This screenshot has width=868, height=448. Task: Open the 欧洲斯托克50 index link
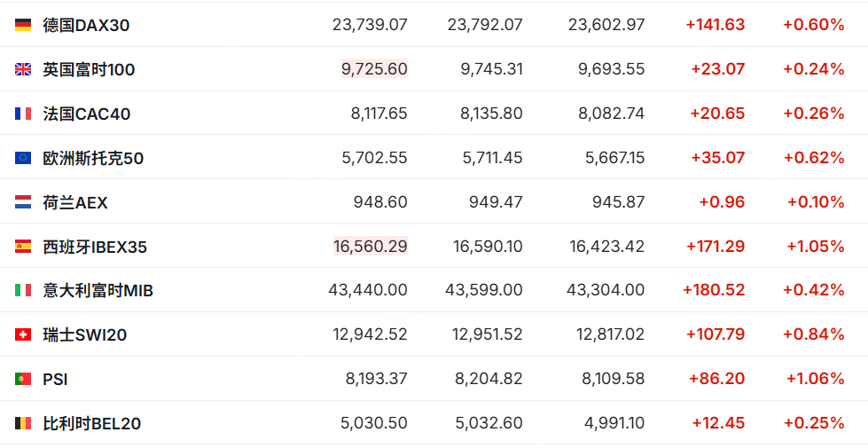(x=93, y=158)
